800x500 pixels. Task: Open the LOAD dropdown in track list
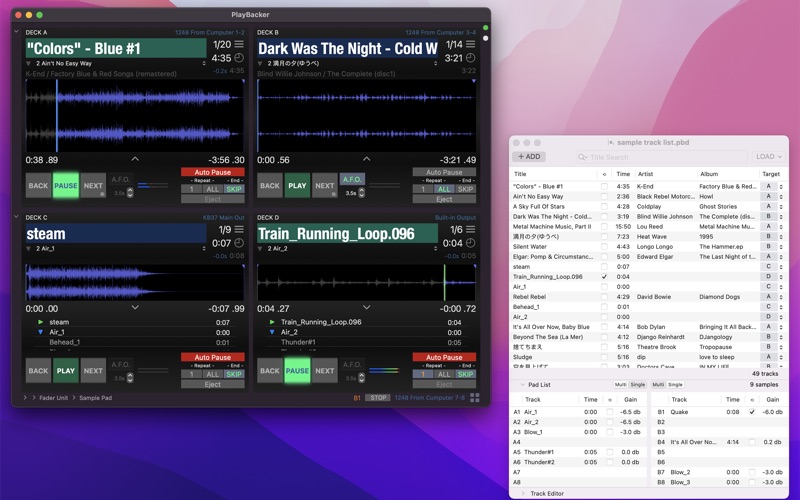[x=768, y=157]
